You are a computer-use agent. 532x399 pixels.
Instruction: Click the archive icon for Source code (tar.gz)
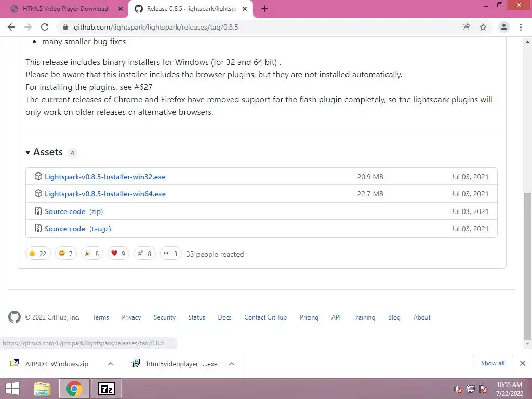click(x=38, y=229)
